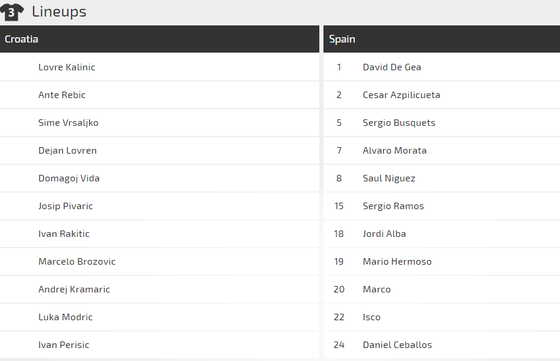Select Daniel Ceballos in the lineup
560x361 pixels.
coord(397,345)
